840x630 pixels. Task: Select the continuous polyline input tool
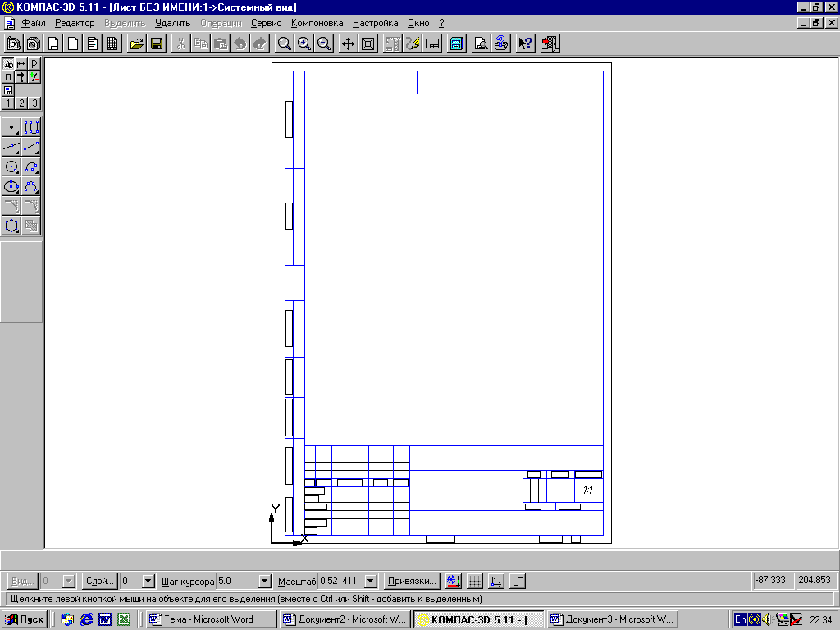pyautogui.click(x=31, y=127)
